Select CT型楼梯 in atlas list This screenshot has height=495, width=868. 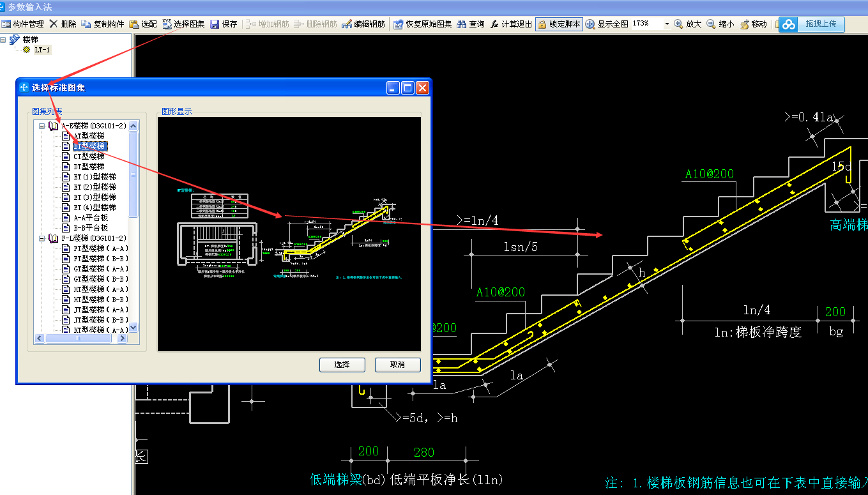pyautogui.click(x=89, y=156)
